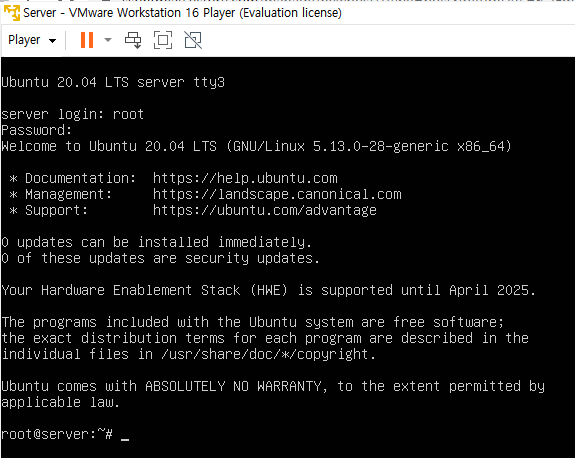
Task: Click the window title bar text
Action: pos(182,13)
